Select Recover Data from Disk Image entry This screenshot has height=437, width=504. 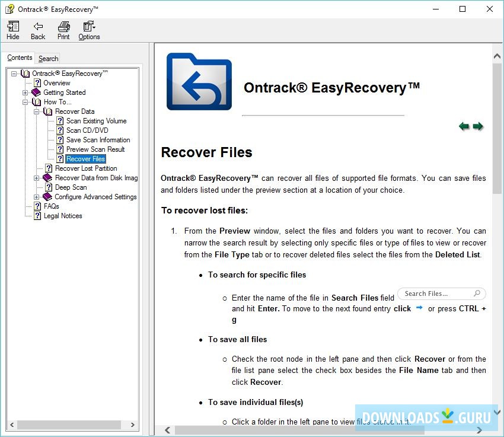[96, 178]
